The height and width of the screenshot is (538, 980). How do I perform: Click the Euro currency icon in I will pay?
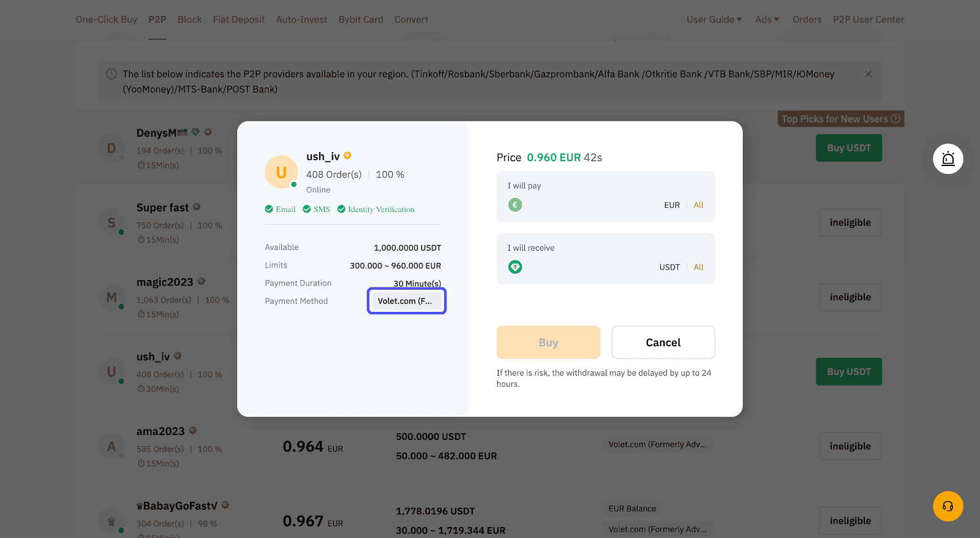(515, 205)
